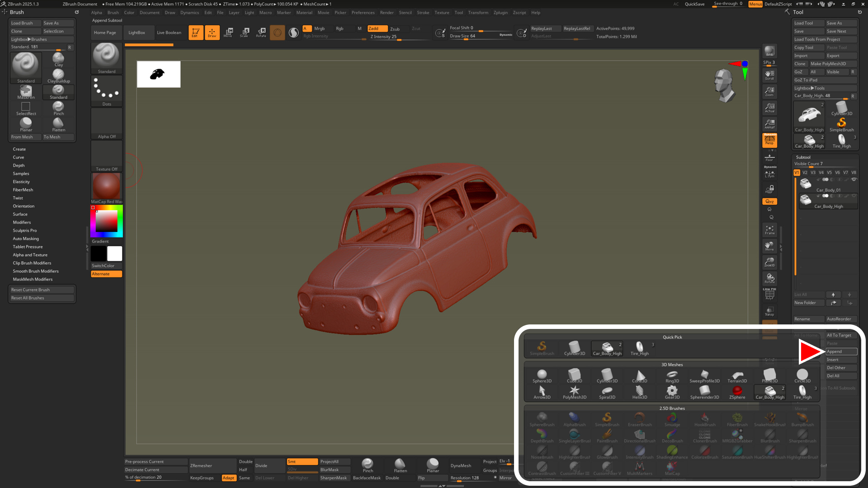This screenshot has height=488, width=868.
Task: Click the ZRemesher button
Action: coord(212,466)
